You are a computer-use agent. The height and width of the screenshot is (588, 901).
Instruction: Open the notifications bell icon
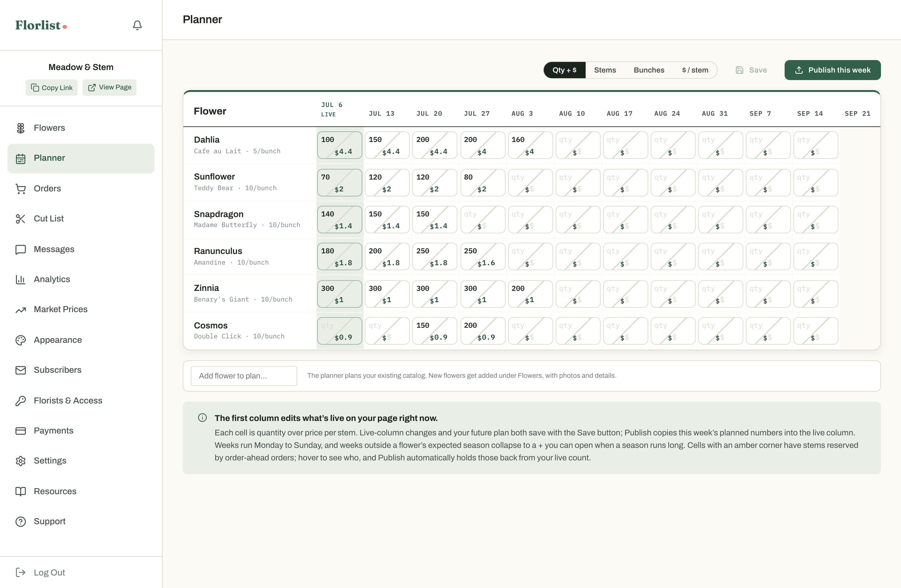(x=137, y=25)
